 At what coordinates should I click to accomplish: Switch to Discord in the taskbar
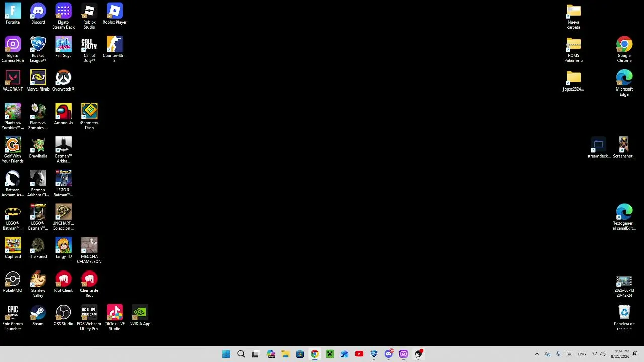click(x=388, y=354)
